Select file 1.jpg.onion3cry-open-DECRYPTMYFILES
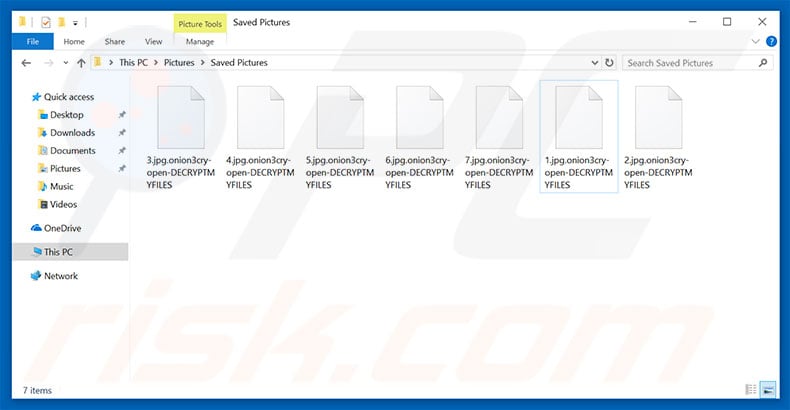This screenshot has height=410, width=790. coord(578,136)
